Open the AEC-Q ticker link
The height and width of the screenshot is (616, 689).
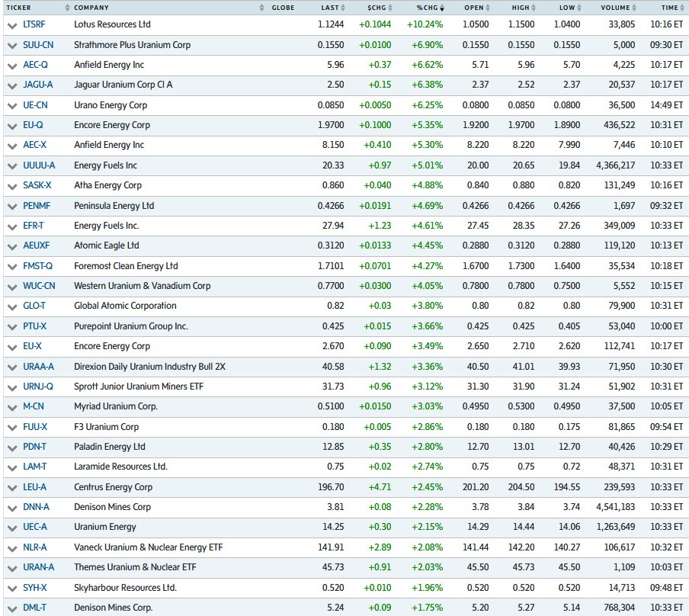[x=35, y=65]
